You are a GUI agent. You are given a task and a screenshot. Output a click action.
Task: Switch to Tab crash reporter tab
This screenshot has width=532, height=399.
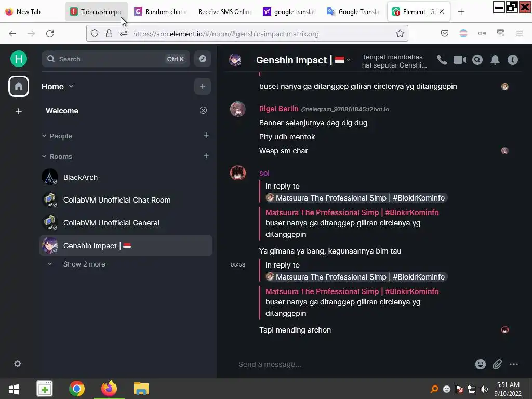click(96, 12)
